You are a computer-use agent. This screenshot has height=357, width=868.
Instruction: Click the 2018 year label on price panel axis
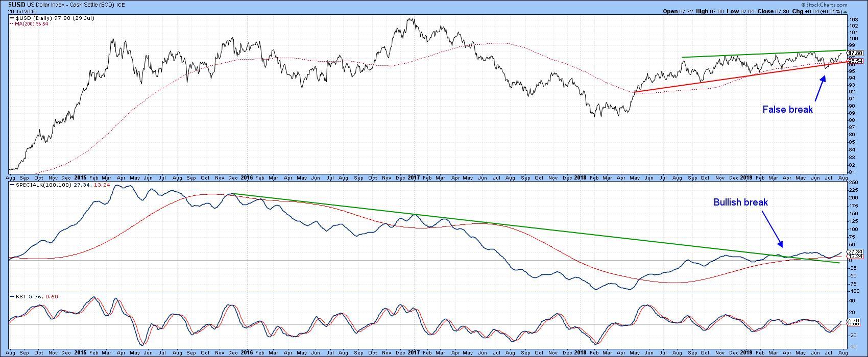coord(580,177)
